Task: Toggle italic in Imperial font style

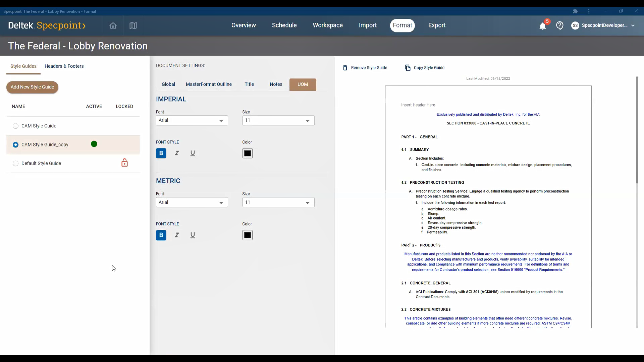Action: 177,153
